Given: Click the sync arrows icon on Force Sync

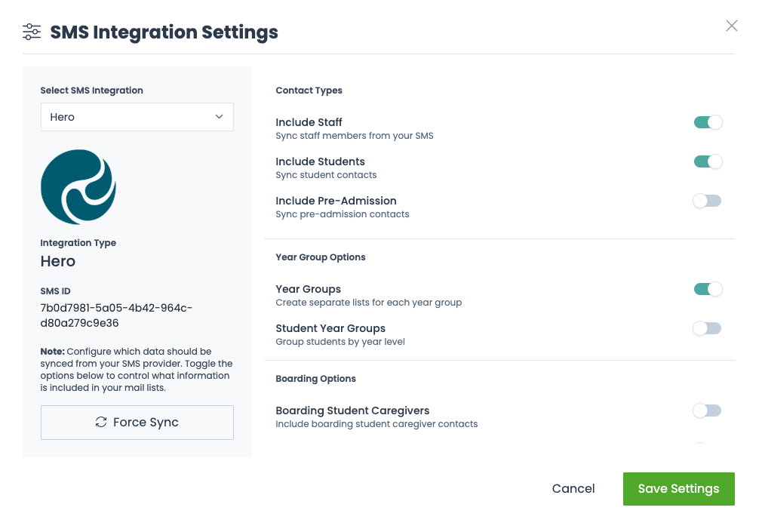Looking at the screenshot, I should [x=101, y=423].
